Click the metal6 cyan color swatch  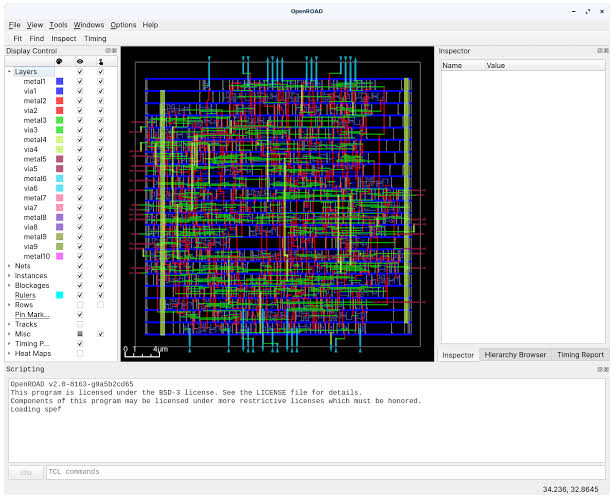60,179
